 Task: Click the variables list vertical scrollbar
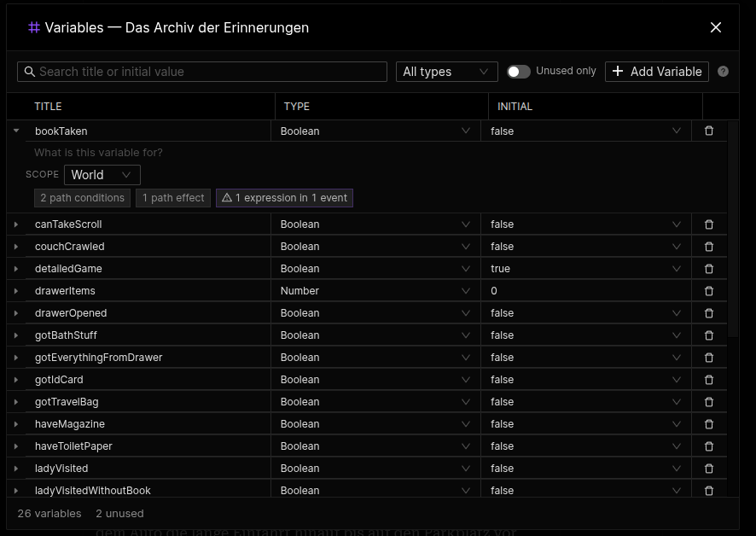[x=732, y=229]
